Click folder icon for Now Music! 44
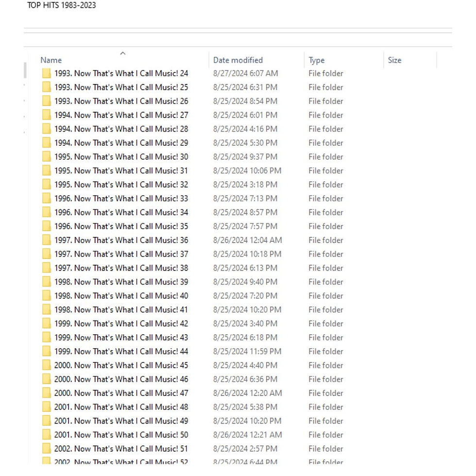Image resolution: width=476 pixels, height=476 pixels. coord(47,352)
